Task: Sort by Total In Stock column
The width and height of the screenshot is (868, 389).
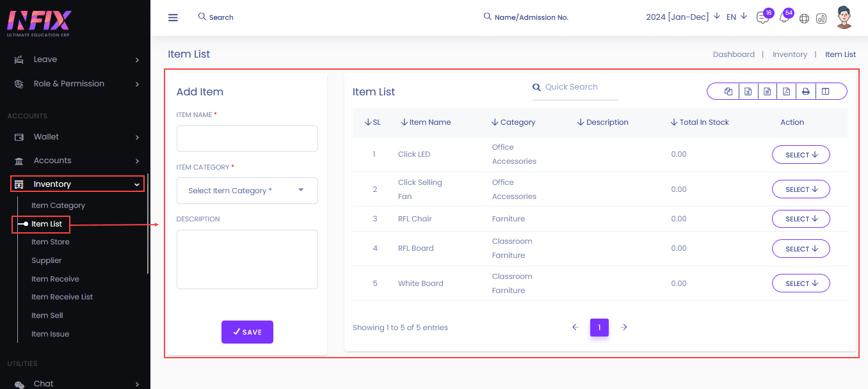Action: (x=700, y=122)
